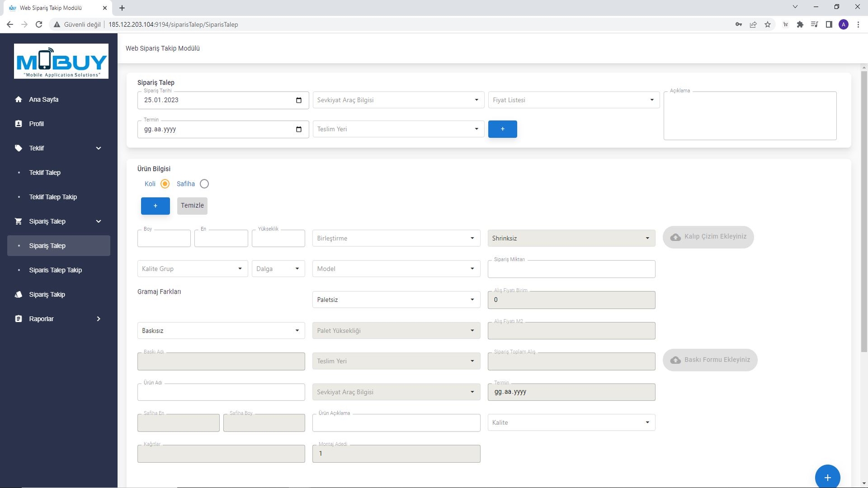The image size is (868, 488).
Task: Reload the page in browser
Action: (x=39, y=24)
